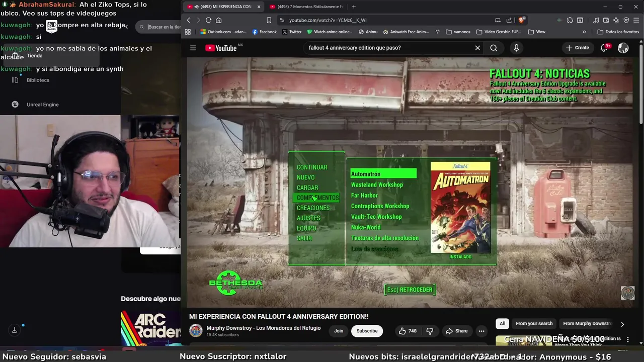
Task: Open the Brave wallet icon
Action: [606, 20]
